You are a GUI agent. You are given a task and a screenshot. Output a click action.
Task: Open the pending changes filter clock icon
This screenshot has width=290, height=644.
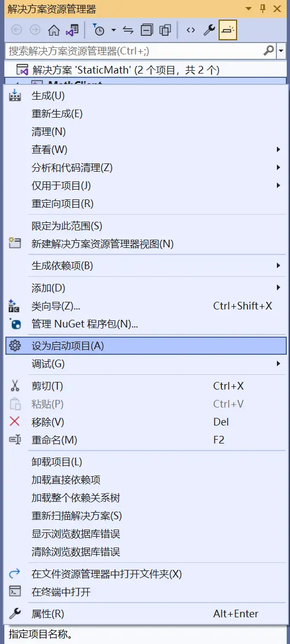pyautogui.click(x=99, y=30)
